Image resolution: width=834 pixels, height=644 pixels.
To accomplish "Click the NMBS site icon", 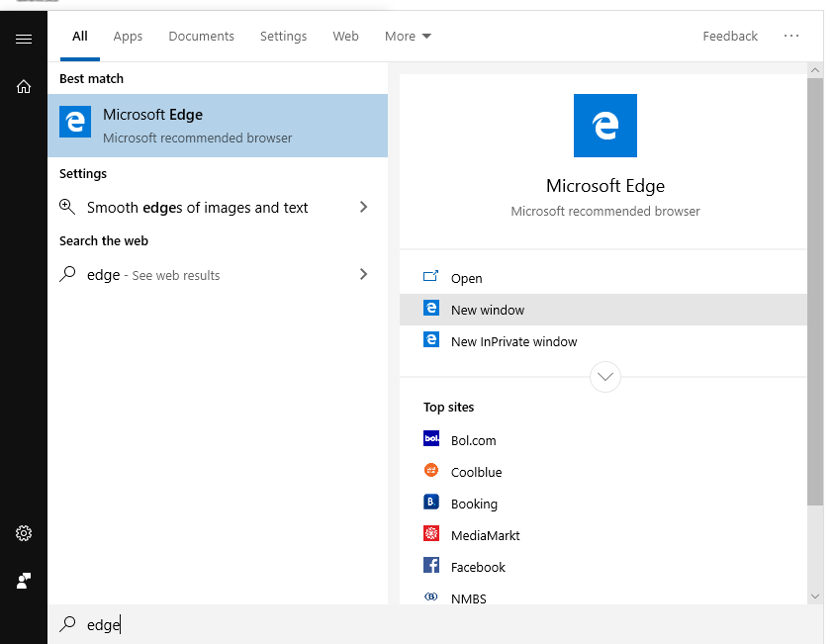I will pyautogui.click(x=430, y=597).
